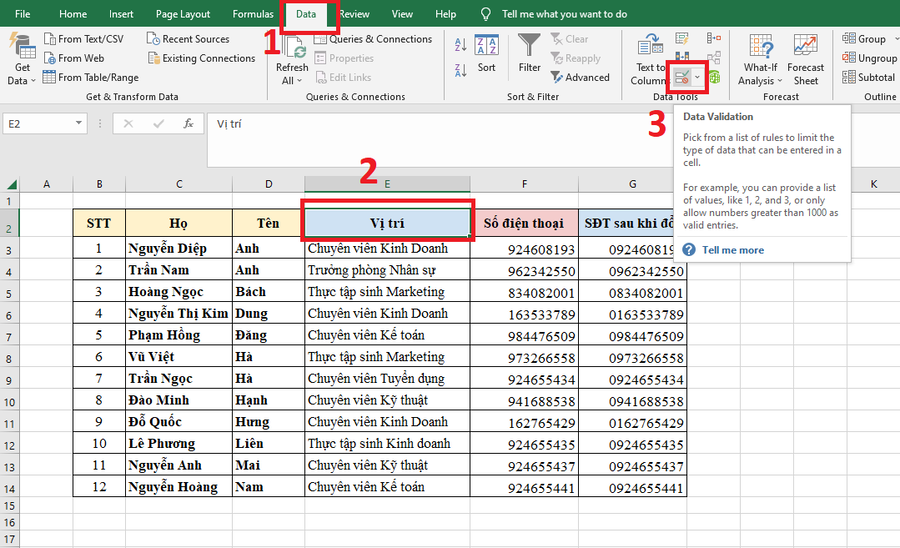Click the Flash Fill icon

click(682, 39)
